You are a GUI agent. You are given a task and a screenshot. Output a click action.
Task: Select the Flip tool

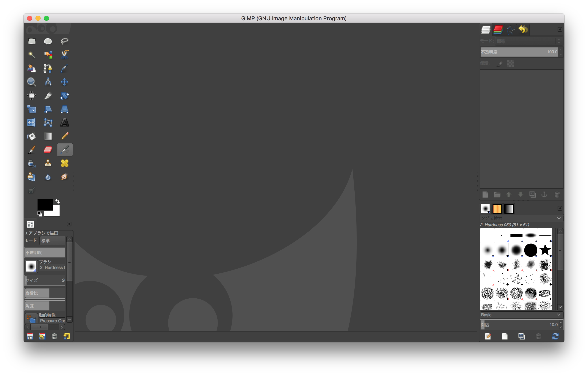click(32, 122)
